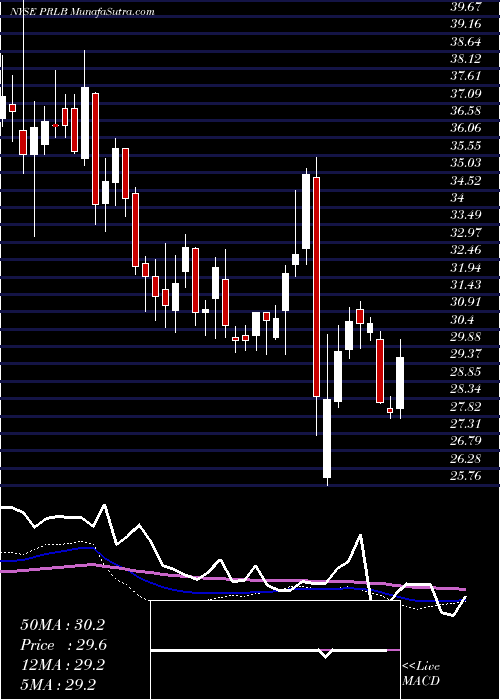Click the <<Live MACD label

pos(421,674)
